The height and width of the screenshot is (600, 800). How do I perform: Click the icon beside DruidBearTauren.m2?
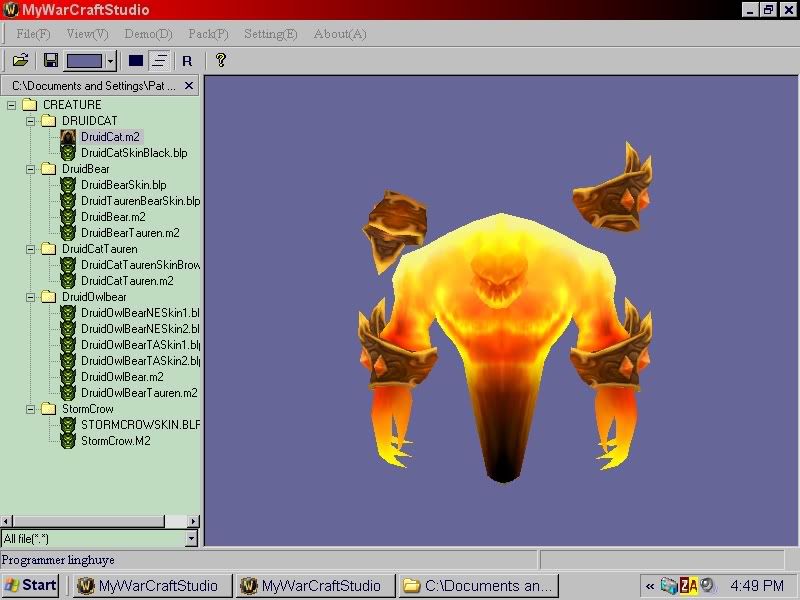pyautogui.click(x=68, y=233)
